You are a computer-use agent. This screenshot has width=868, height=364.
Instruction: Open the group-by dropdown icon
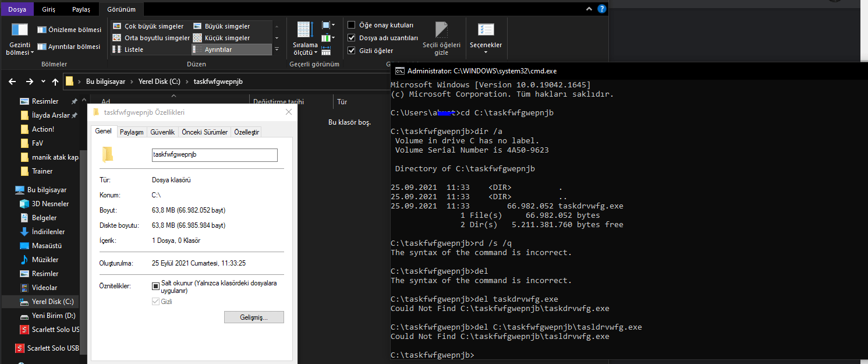(328, 25)
